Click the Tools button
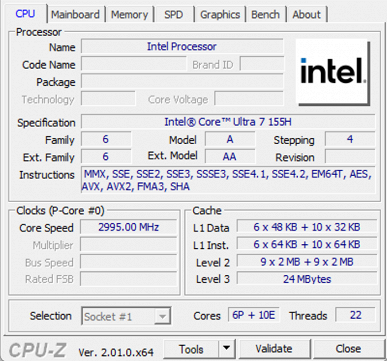387x361 pixels. [191, 349]
